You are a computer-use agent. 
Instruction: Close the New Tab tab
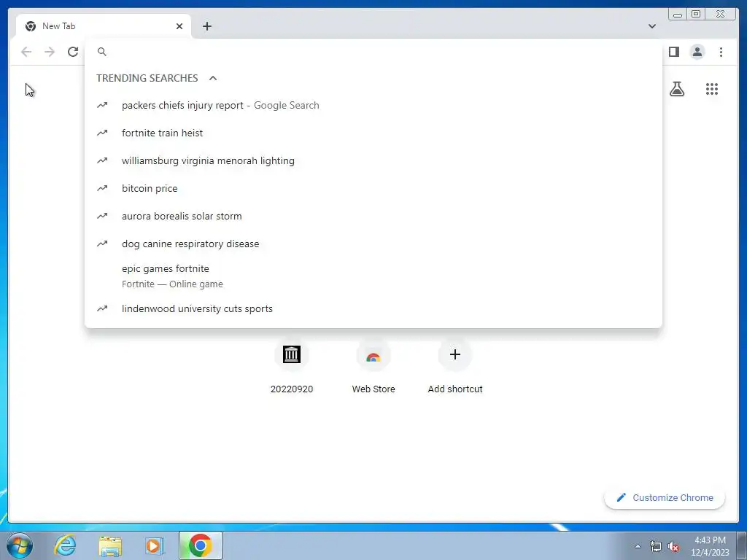[179, 26]
